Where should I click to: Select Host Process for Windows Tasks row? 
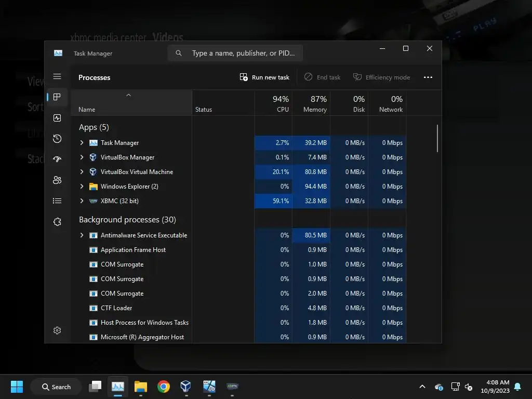coord(238,322)
